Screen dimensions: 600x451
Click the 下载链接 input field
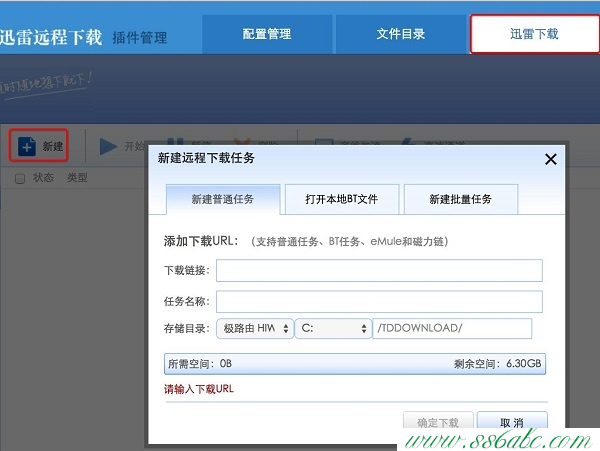pos(379,271)
